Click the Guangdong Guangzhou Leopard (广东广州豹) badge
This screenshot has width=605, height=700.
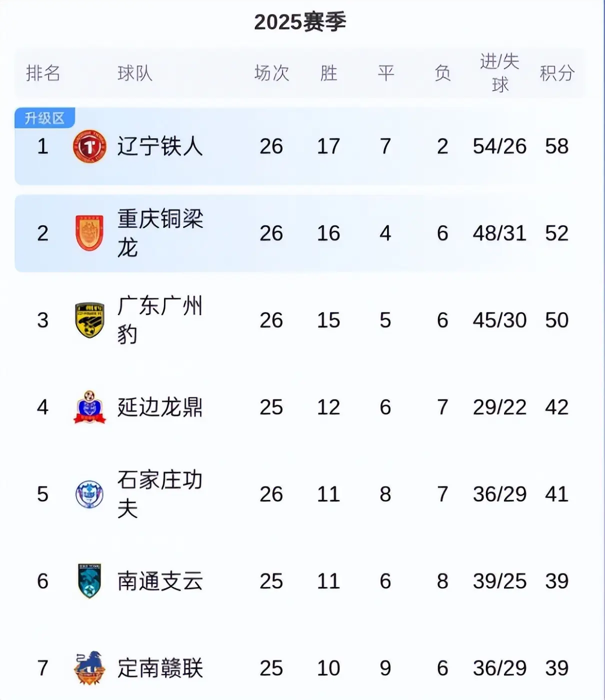[89, 320]
